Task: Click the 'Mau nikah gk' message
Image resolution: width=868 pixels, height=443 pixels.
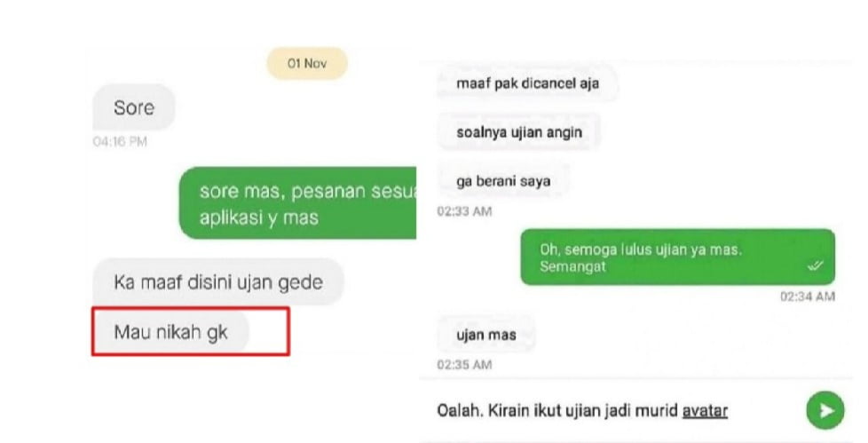Action: 170,332
